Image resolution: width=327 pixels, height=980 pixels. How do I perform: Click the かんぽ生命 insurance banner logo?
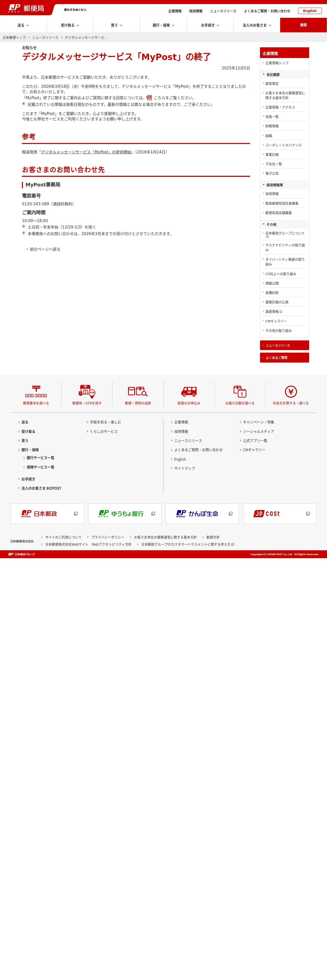[x=197, y=514]
